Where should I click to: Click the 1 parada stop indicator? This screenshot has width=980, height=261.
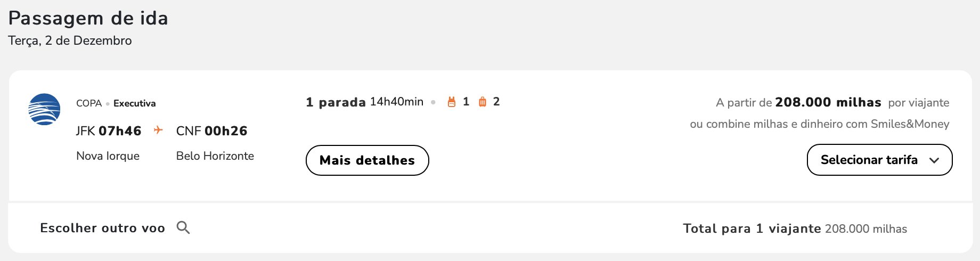point(336,102)
